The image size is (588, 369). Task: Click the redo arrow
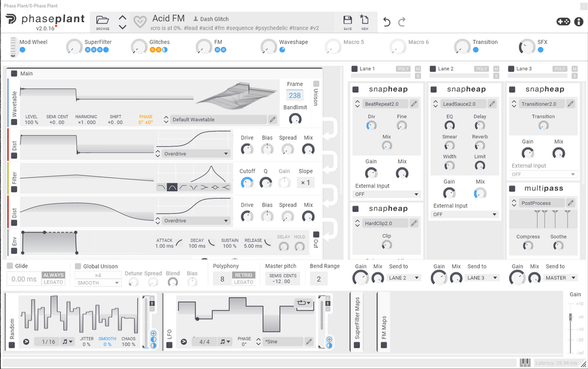click(x=401, y=22)
